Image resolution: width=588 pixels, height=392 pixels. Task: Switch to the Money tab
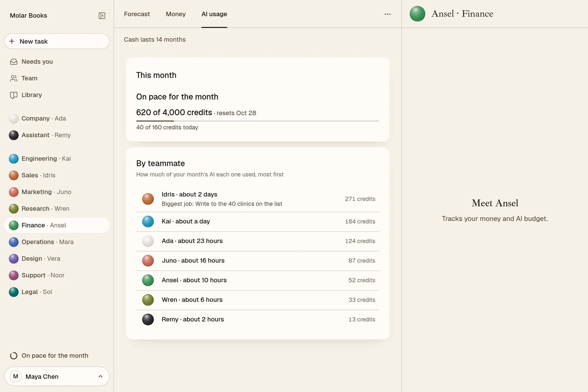tap(176, 14)
